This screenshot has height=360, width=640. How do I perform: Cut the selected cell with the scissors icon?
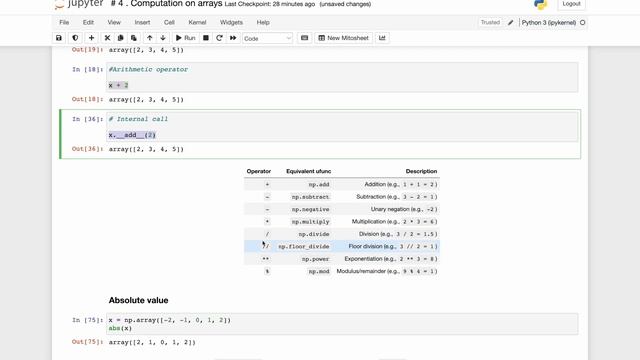tap(107, 38)
